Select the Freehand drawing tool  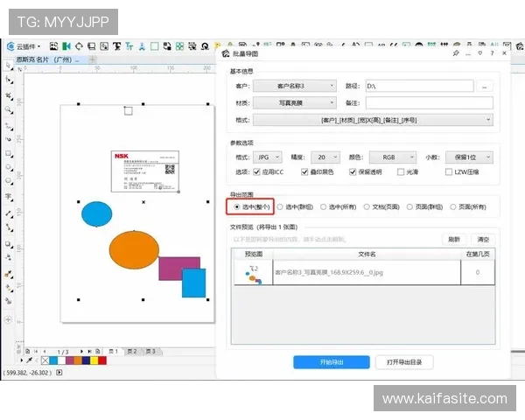9,126
